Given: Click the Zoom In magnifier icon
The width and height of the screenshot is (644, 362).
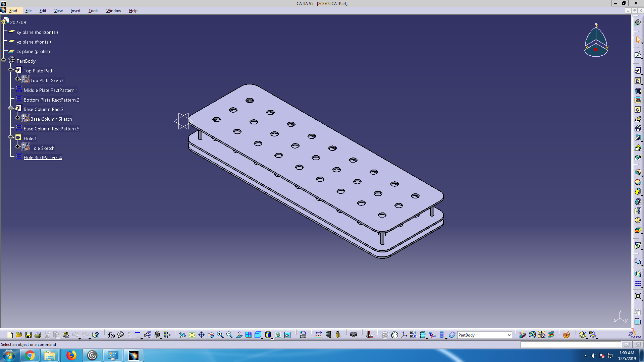Looking at the screenshot, I should pos(220,335).
